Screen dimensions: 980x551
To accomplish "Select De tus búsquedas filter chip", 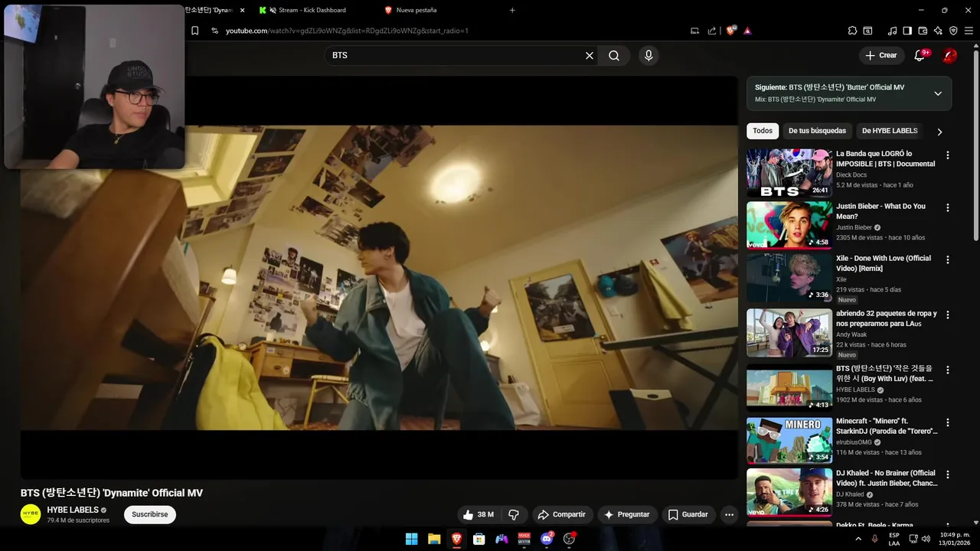I will click(817, 131).
